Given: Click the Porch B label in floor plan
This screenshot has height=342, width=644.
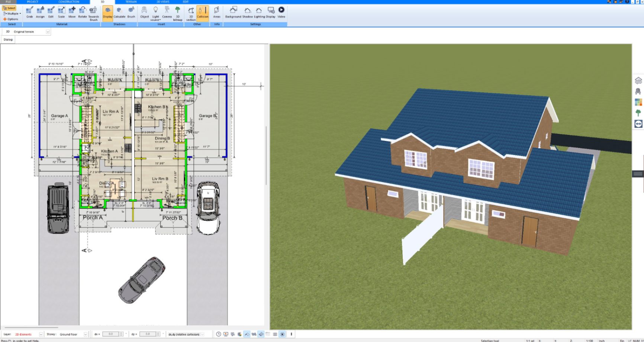Looking at the screenshot, I should pyautogui.click(x=172, y=218).
